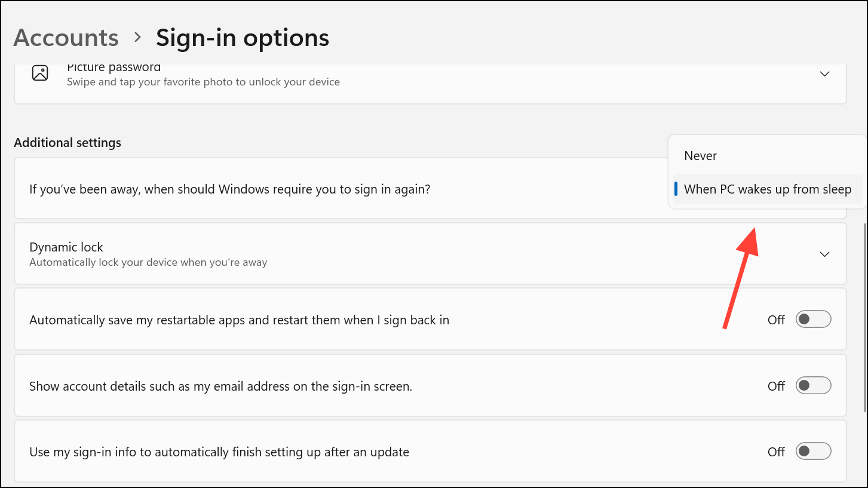Click the sign in again question text
Viewport: 868px width, 488px height.
tap(230, 189)
